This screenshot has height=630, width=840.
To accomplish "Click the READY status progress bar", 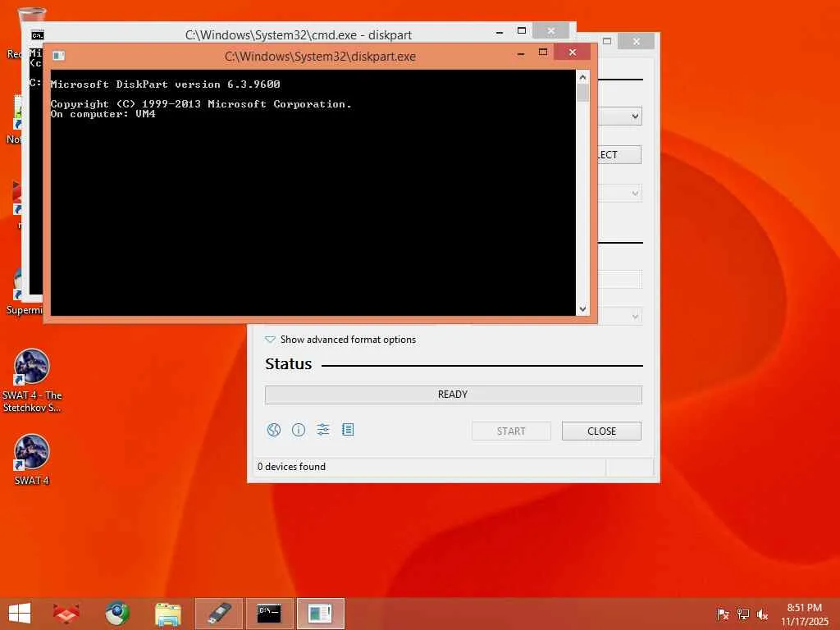I will coord(453,395).
